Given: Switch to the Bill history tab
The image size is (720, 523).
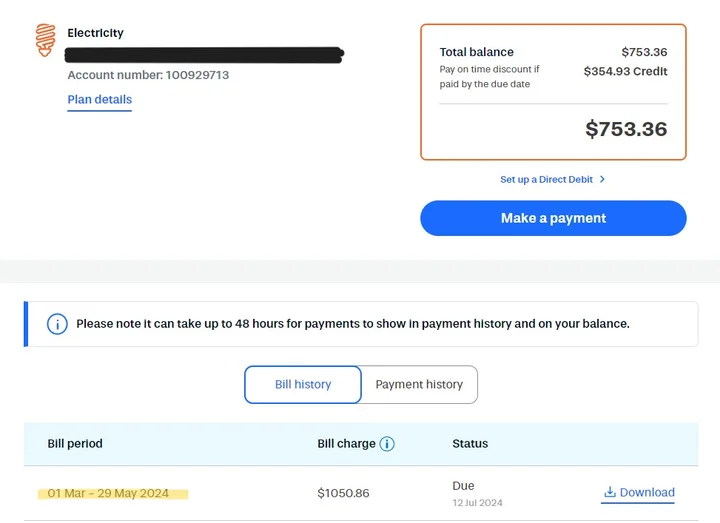Looking at the screenshot, I should point(303,384).
